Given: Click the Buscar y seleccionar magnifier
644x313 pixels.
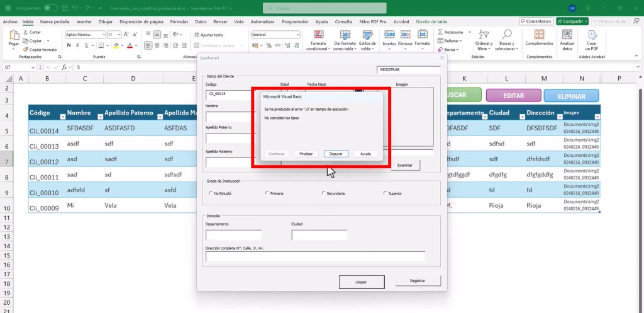Looking at the screenshot, I should click(505, 40).
